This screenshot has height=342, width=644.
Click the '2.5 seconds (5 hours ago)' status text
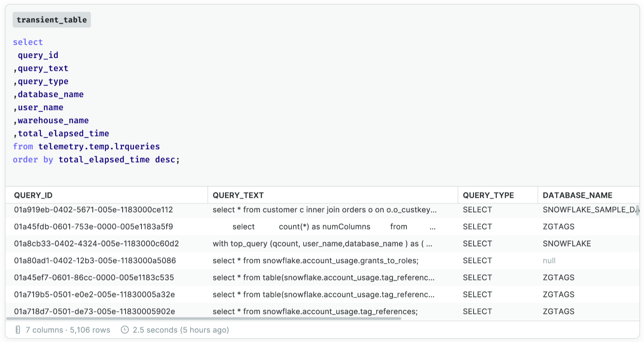[181, 330]
